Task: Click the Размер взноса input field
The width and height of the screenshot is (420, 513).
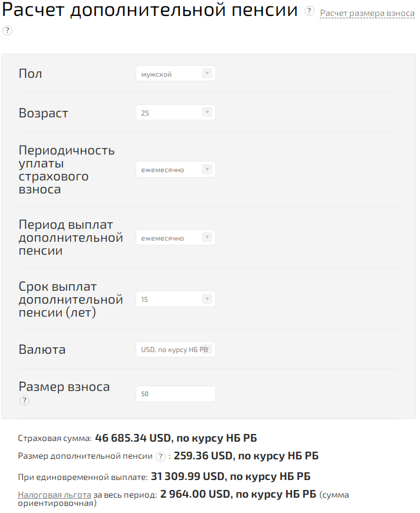Action: pos(175,394)
